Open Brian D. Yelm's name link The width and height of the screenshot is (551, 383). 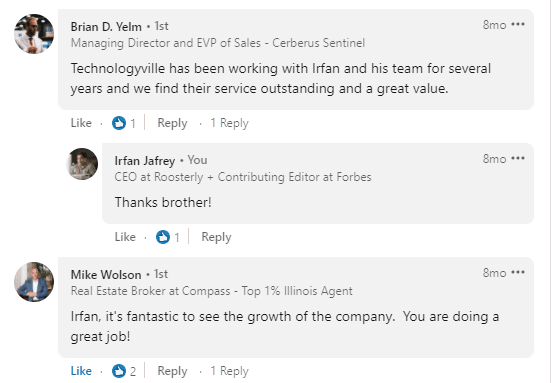(106, 27)
